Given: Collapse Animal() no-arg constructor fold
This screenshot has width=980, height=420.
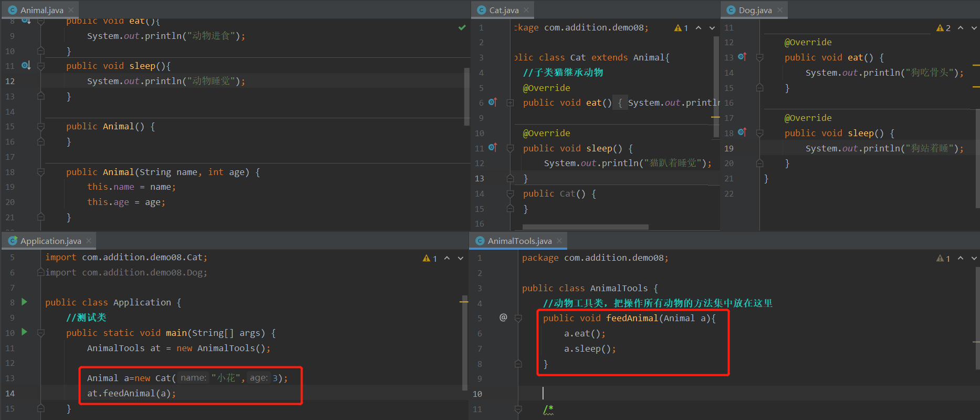Looking at the screenshot, I should (41, 127).
